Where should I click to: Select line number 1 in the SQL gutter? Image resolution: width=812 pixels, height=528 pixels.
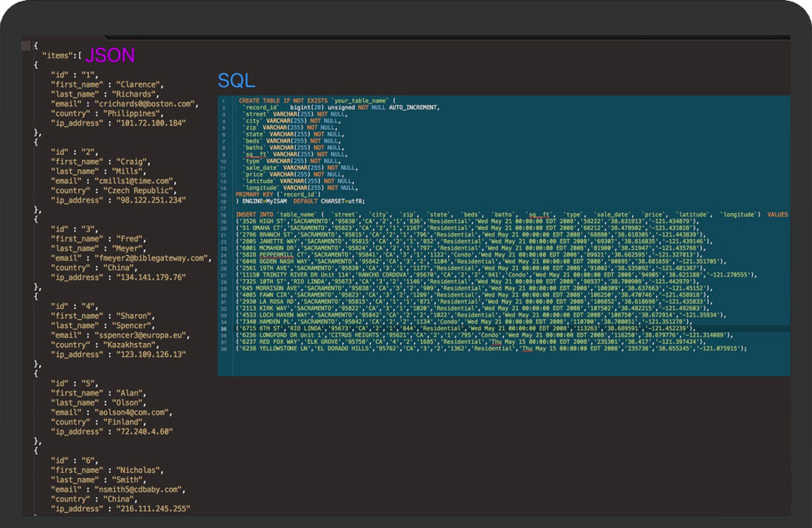[x=224, y=101]
